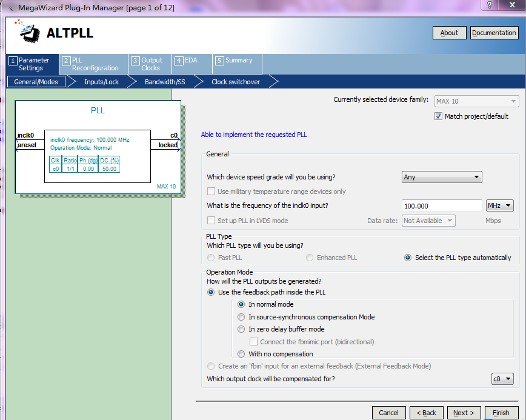The width and height of the screenshot is (526, 420).
Task: Select In zero delay buffer mode
Action: [241, 329]
